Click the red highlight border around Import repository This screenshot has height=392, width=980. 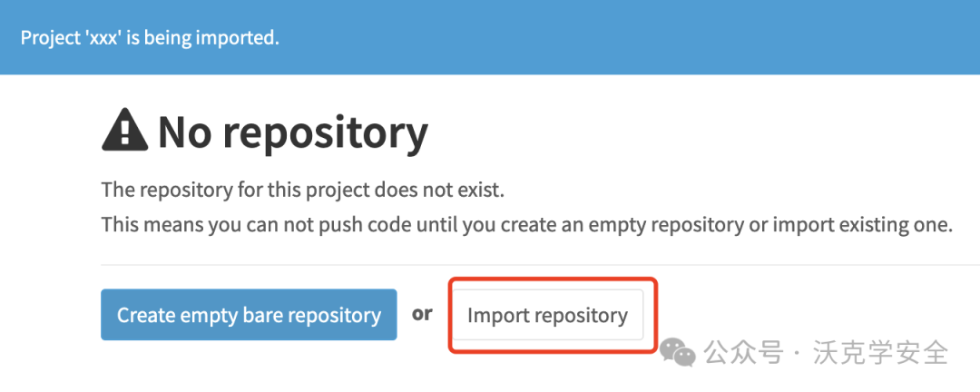point(552,315)
